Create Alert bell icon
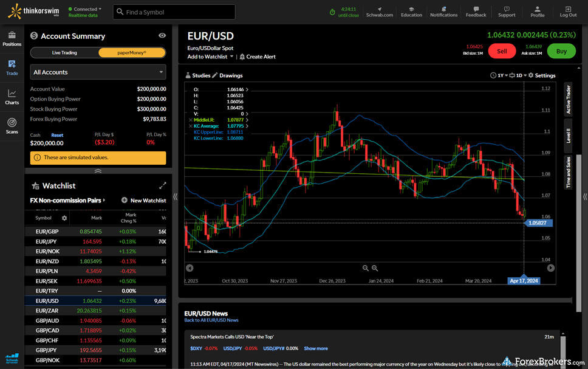588x369 pixels. tap(242, 57)
